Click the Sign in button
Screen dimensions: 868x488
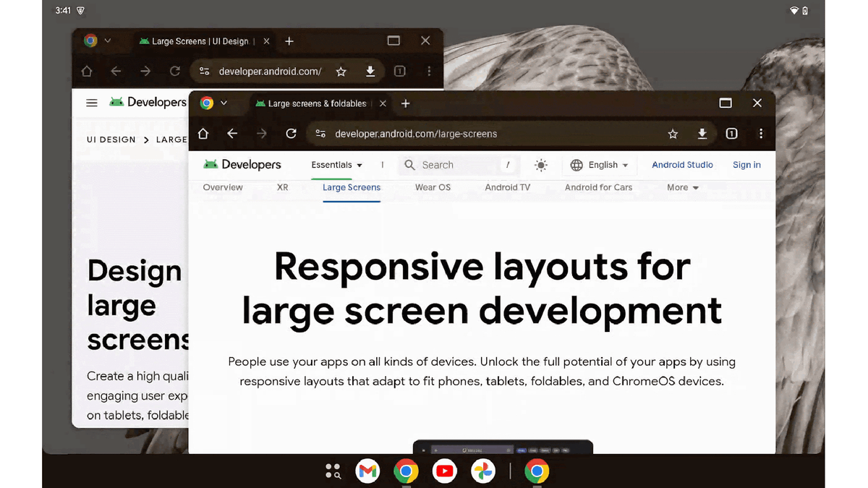tap(746, 165)
